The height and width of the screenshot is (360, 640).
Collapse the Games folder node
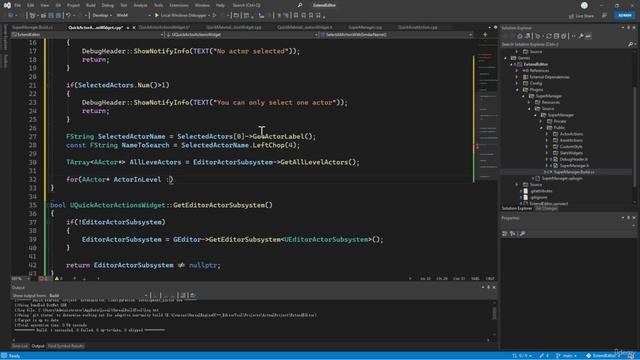506,58
